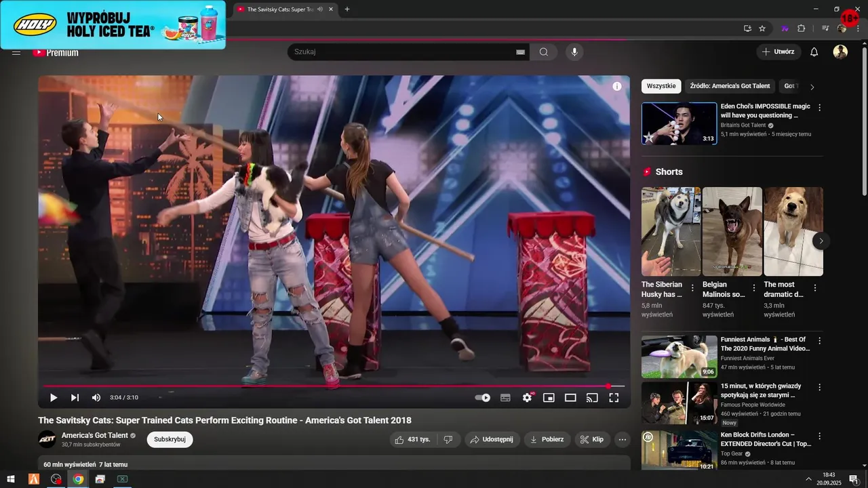Open the Belgian Malinois short

(x=732, y=232)
